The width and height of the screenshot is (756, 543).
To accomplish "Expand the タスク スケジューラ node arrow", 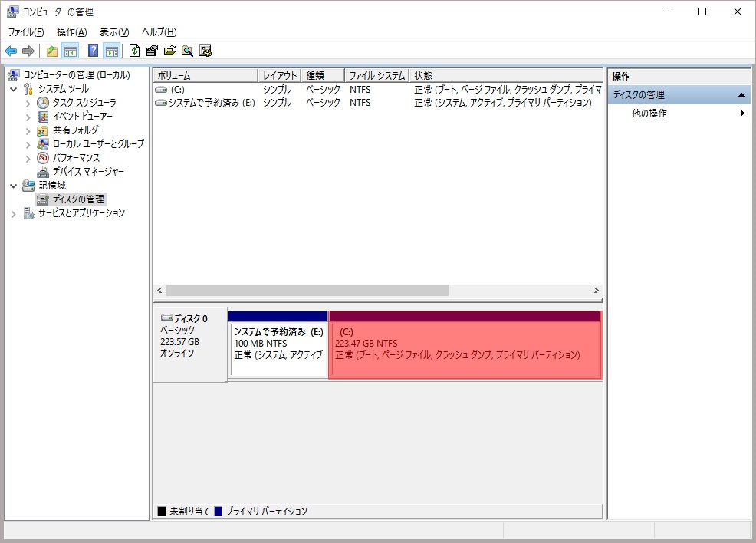I will click(28, 104).
